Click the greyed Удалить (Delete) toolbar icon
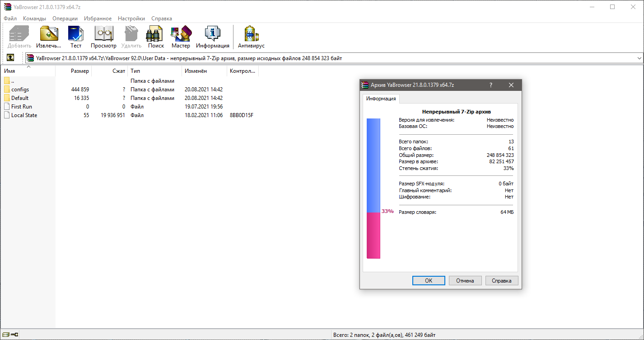 click(131, 37)
